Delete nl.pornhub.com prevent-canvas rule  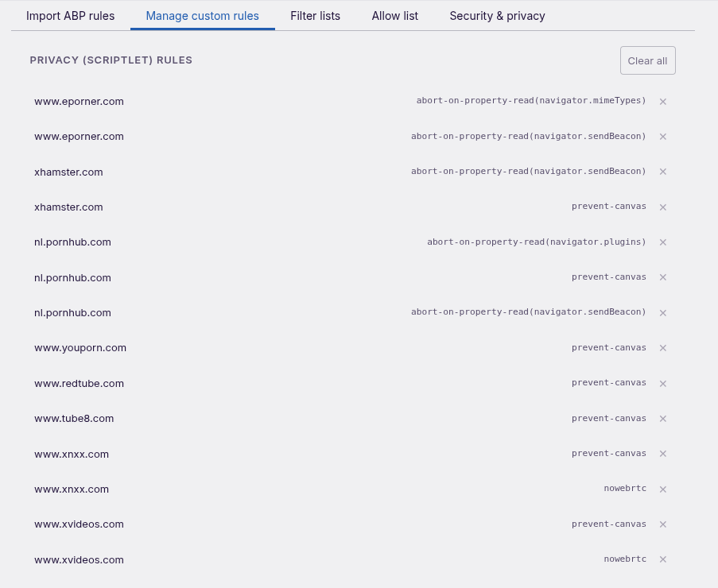[662, 277]
